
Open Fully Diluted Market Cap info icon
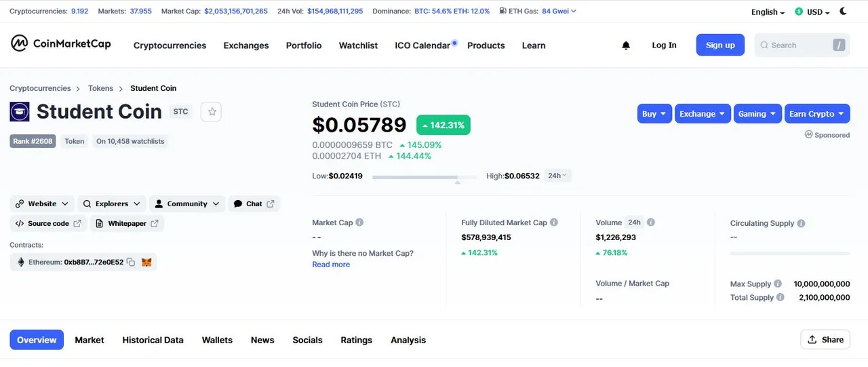tap(554, 223)
